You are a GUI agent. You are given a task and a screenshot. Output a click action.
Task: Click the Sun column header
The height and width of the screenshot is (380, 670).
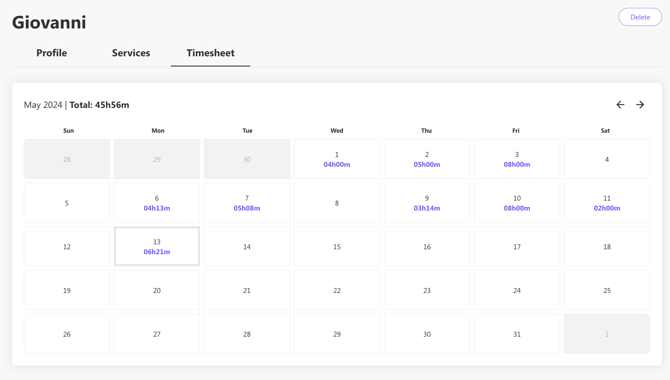68,130
